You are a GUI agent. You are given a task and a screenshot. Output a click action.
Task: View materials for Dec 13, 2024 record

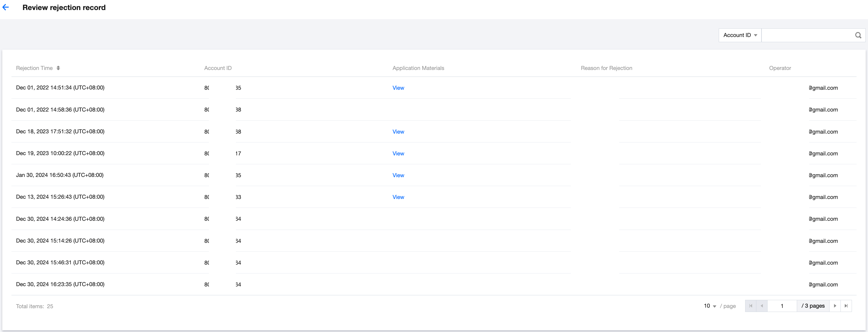398,197
